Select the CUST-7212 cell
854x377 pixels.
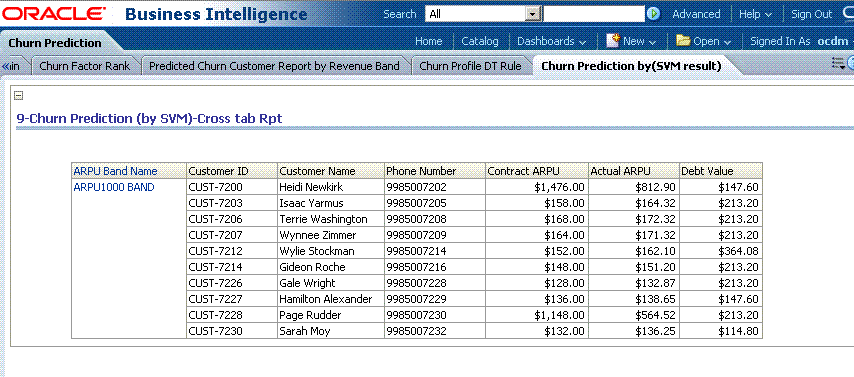tap(231, 251)
